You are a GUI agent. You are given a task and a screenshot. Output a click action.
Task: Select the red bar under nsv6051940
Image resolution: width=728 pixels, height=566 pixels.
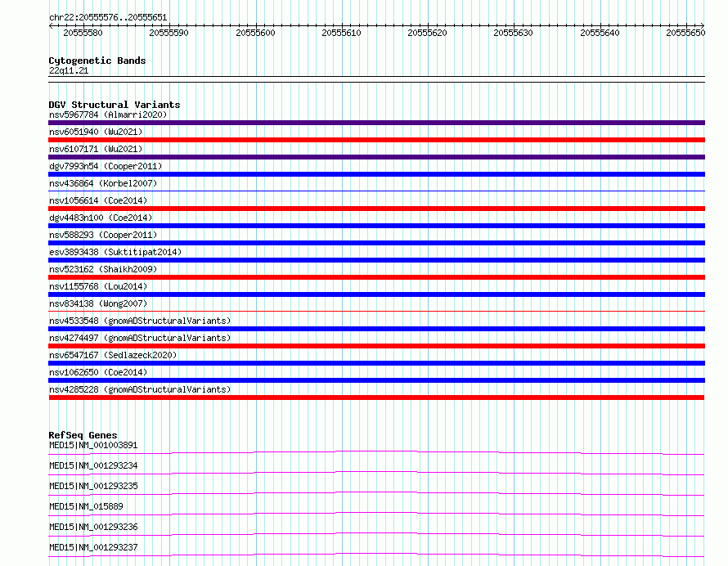coord(376,140)
